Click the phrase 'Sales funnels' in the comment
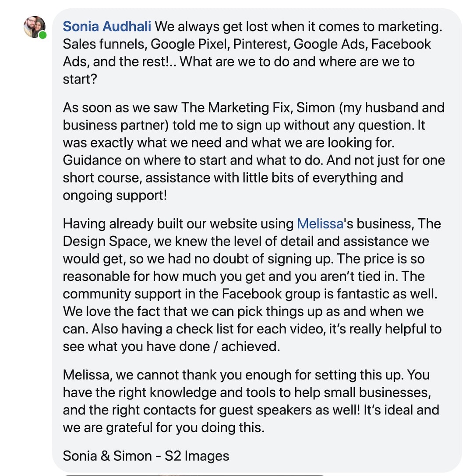Screen dimensions: 473x476 tap(105, 44)
